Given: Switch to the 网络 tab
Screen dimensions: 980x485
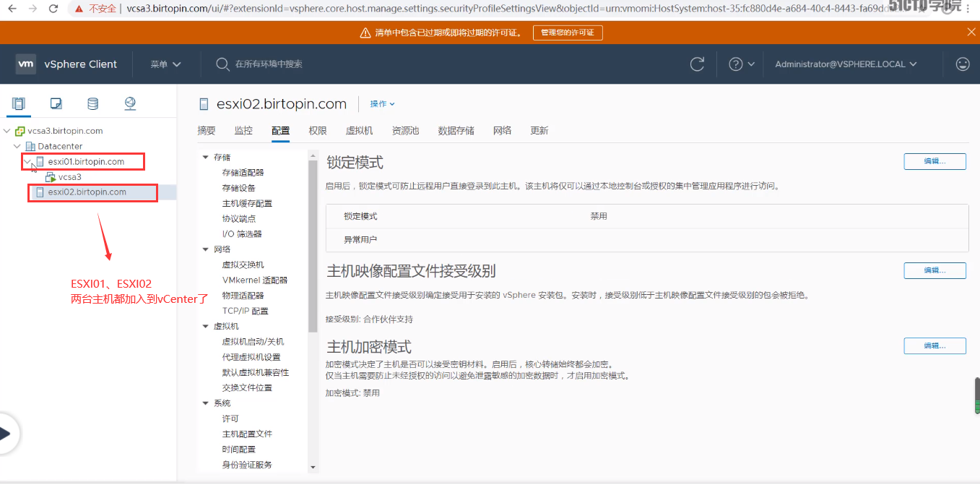Looking at the screenshot, I should [x=503, y=131].
